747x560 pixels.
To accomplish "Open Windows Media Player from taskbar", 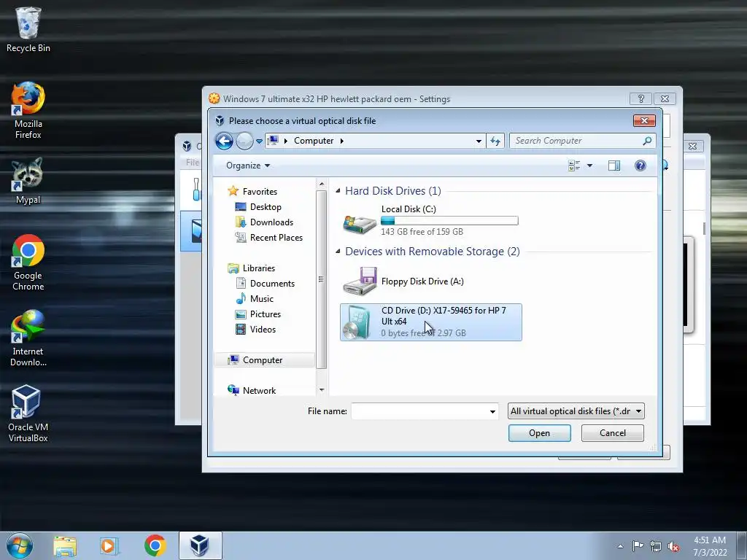I will (x=109, y=546).
